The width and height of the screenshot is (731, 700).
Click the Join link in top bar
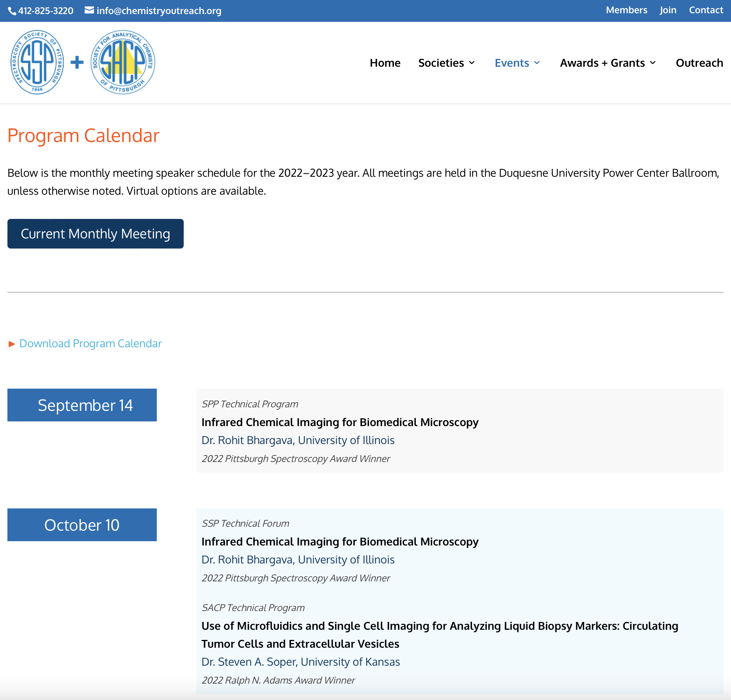(x=668, y=10)
